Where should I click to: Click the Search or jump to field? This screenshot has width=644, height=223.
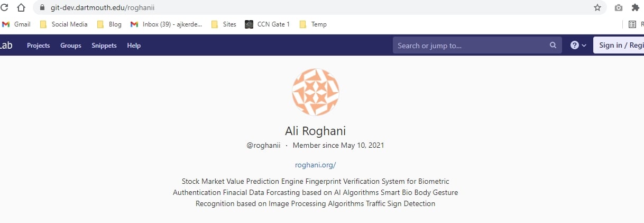point(471,46)
